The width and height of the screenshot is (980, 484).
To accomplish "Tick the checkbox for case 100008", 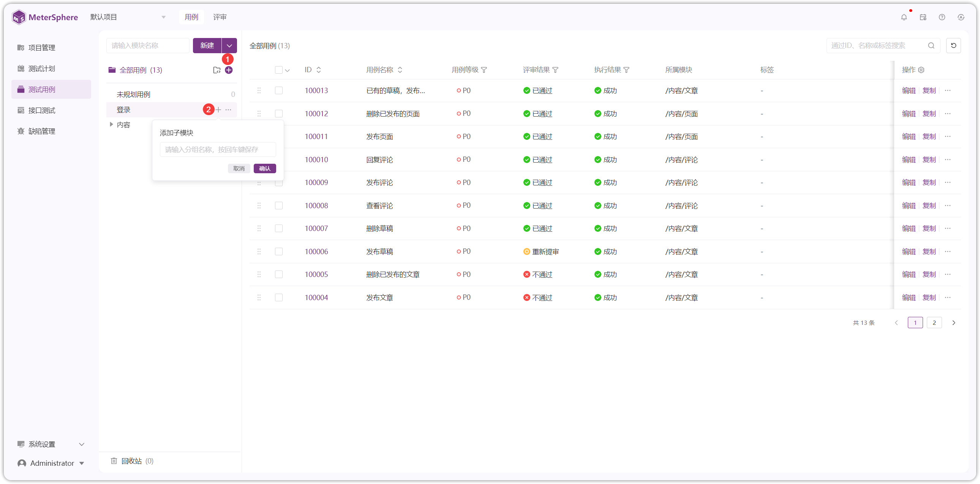I will click(x=279, y=206).
